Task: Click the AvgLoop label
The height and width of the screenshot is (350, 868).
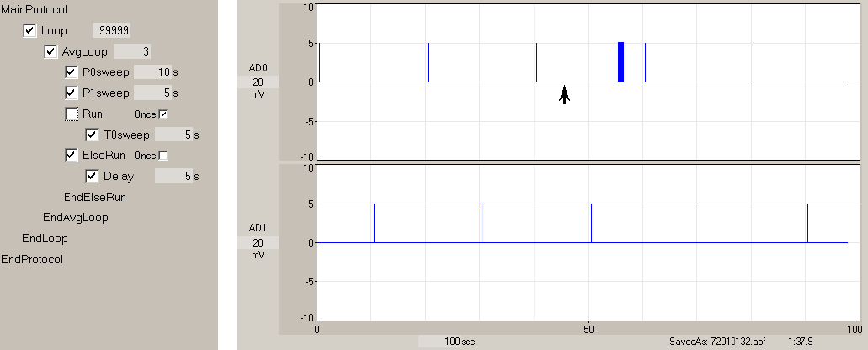Action: tap(85, 52)
